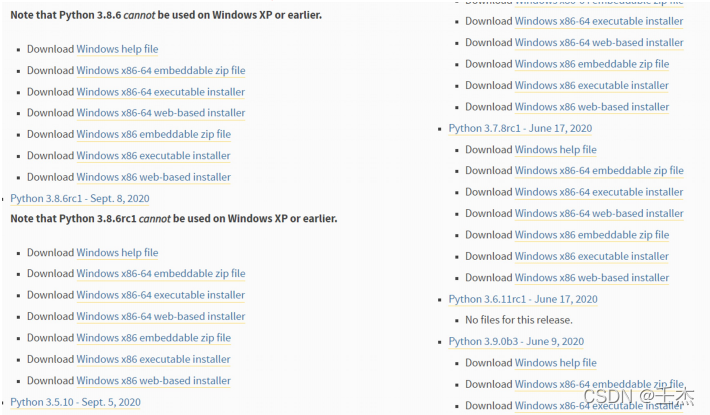Open the Python 3.5.10 - Sept. 5, 2020 release link
Screen dimensions: 710x415
click(x=76, y=402)
